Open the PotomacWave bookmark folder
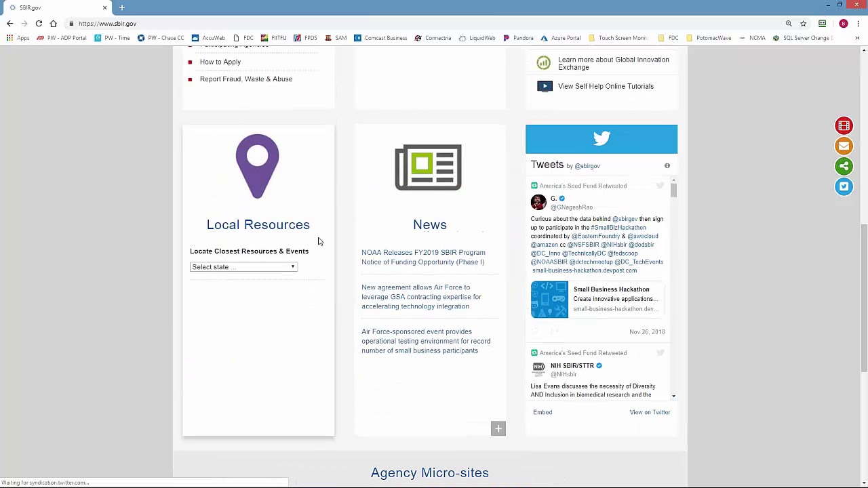The width and height of the screenshot is (868, 488). pyautogui.click(x=709, y=38)
